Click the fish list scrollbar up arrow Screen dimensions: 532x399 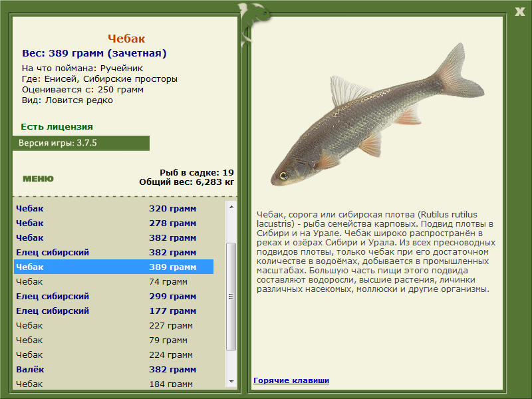(231, 207)
